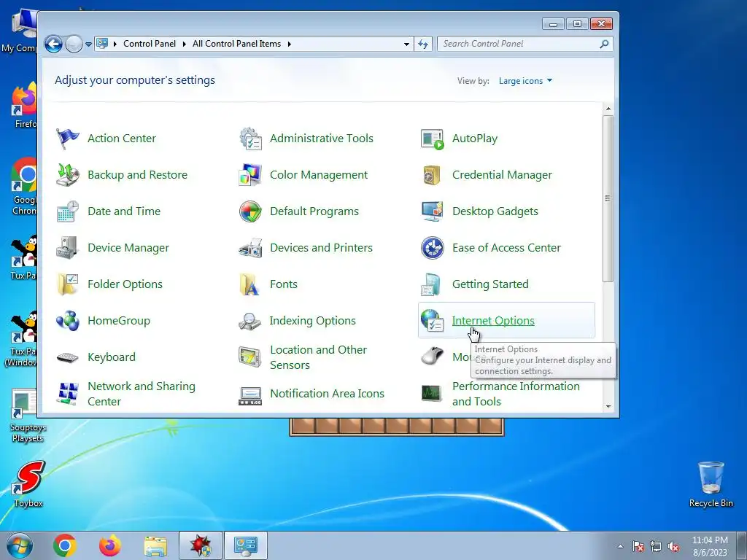
Task: Click the Search Control Panel field
Action: point(525,44)
